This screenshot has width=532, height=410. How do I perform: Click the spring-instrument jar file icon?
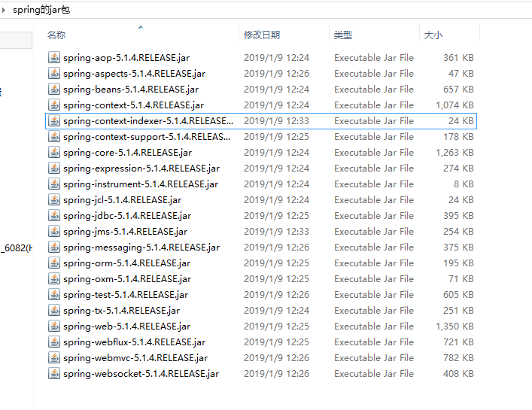pos(54,184)
